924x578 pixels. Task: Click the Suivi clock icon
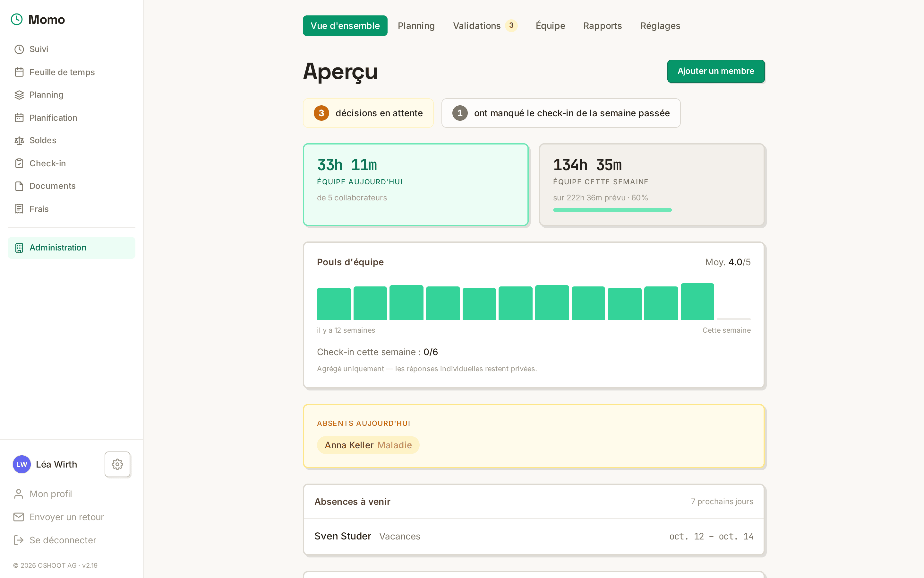[19, 49]
